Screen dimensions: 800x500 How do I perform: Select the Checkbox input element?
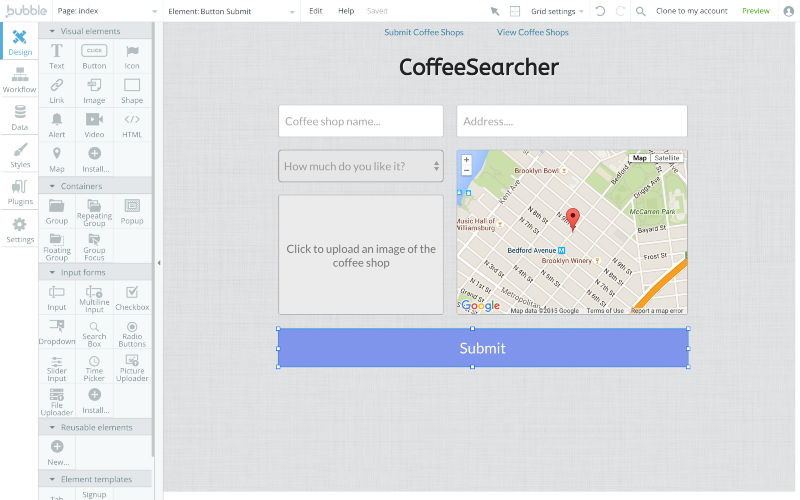click(x=132, y=297)
